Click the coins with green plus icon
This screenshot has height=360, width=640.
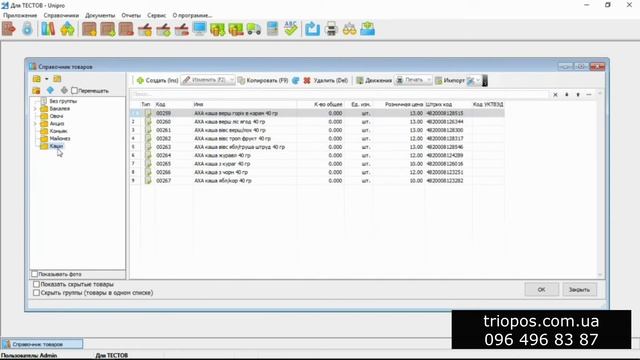coord(218,29)
